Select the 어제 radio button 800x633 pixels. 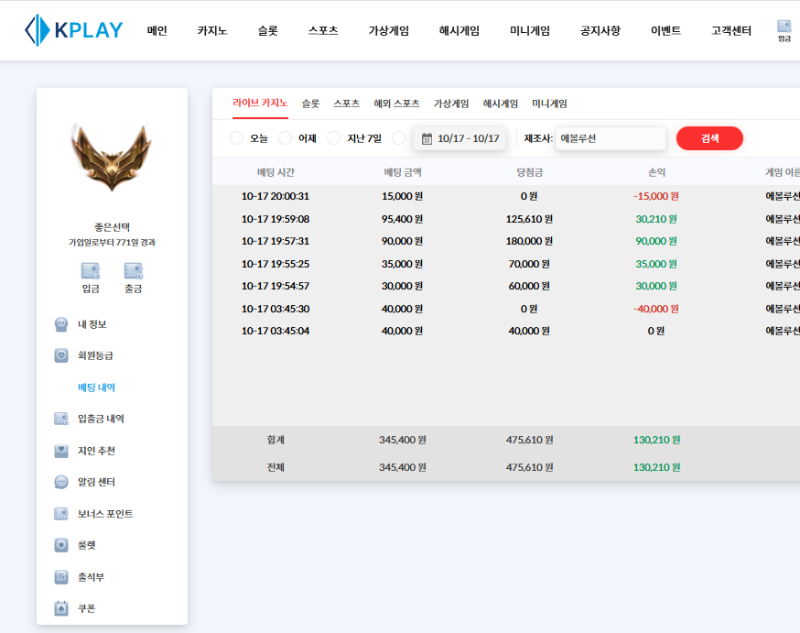click(285, 138)
